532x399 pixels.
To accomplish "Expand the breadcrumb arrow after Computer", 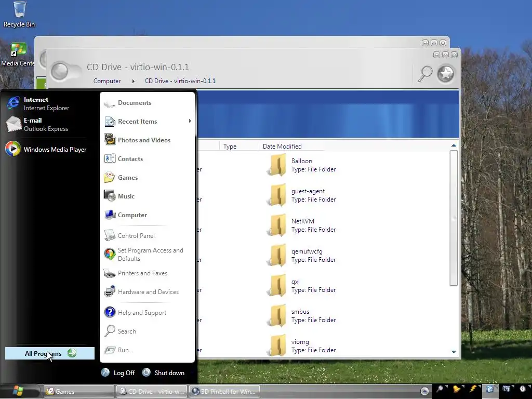I will pyautogui.click(x=133, y=81).
